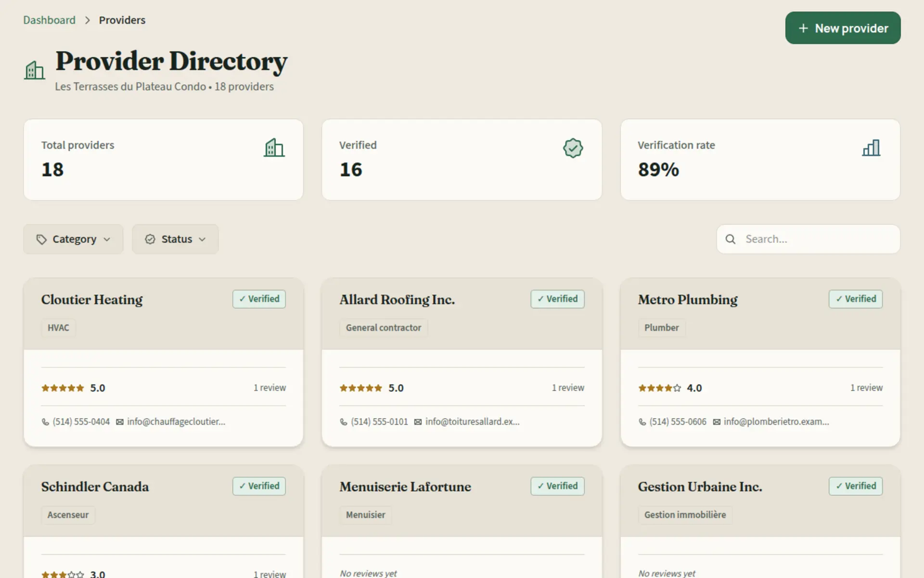Image resolution: width=924 pixels, height=578 pixels.
Task: Click email info@plomberietro.exam...
Action: 776,422
